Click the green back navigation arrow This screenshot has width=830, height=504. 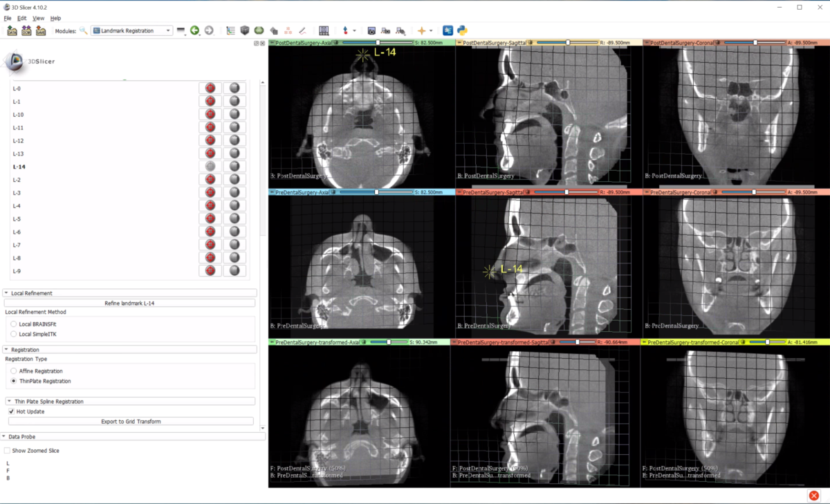pyautogui.click(x=196, y=30)
